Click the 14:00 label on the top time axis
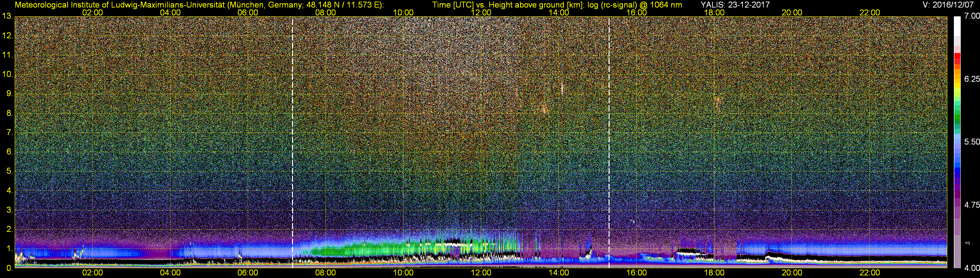This screenshot has width=980, height=278. click(x=559, y=12)
